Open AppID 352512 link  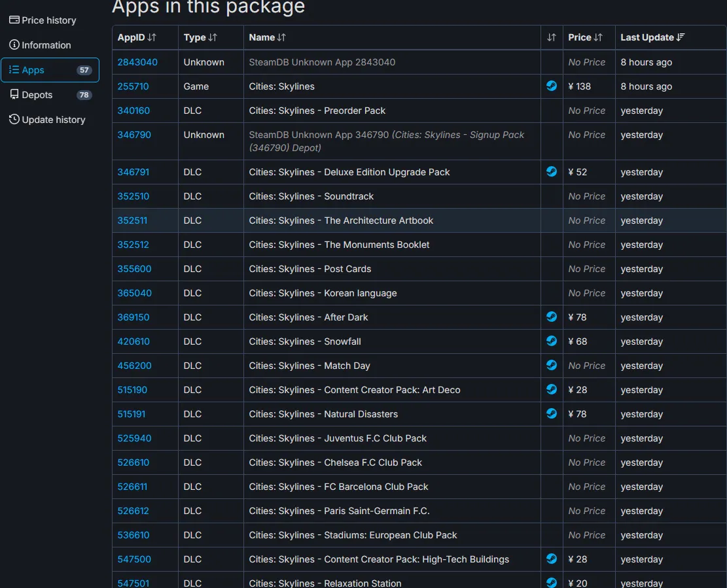133,245
